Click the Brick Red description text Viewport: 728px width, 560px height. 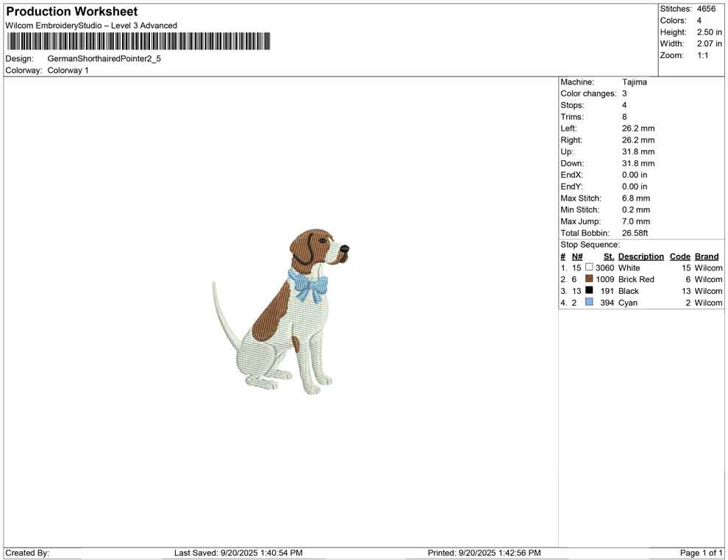coord(636,279)
